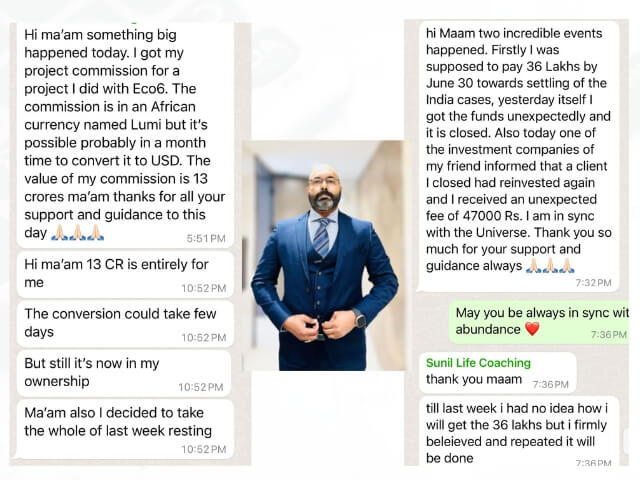Select the "The conversion could take few days" message
The image size is (640, 480).
pos(125,324)
